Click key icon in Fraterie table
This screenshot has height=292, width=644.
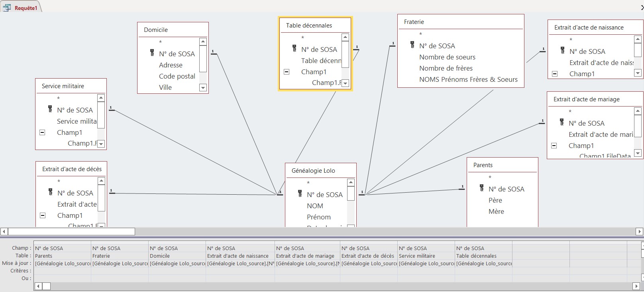tap(412, 45)
